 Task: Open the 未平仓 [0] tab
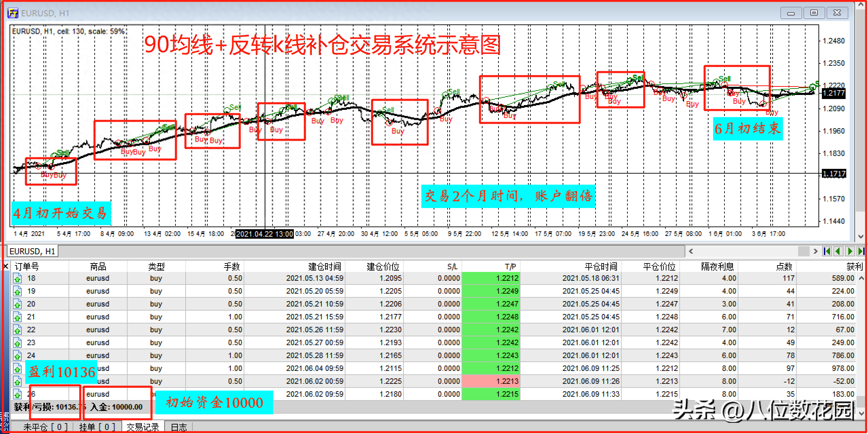(45, 427)
